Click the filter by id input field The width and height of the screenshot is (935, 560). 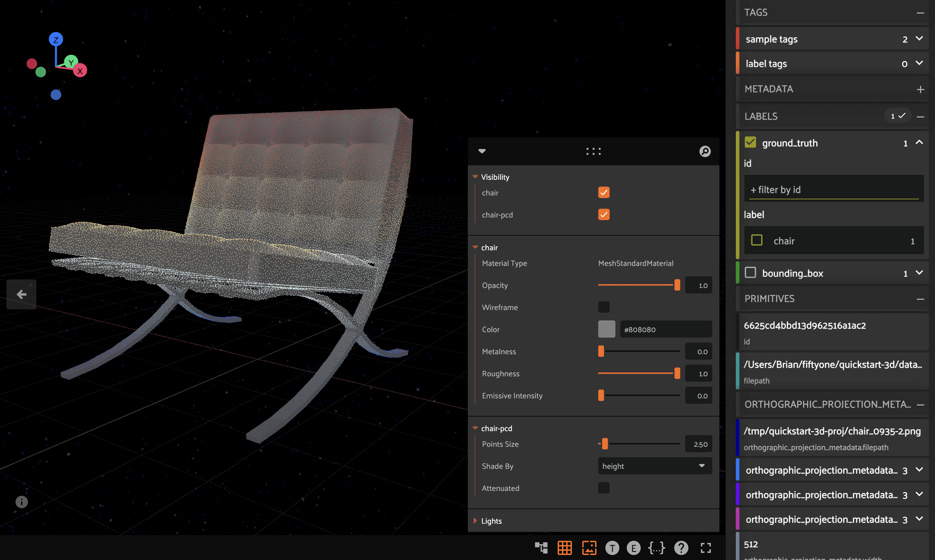833,189
